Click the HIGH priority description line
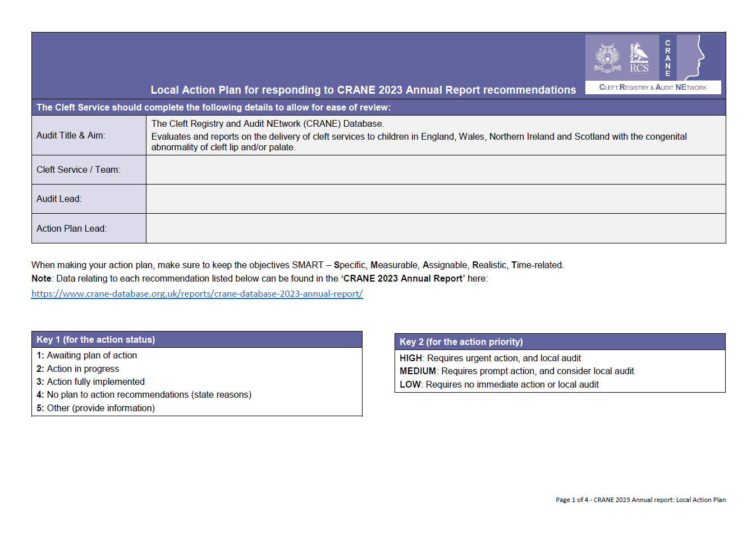Screen dimensions: 756x534 (x=490, y=358)
